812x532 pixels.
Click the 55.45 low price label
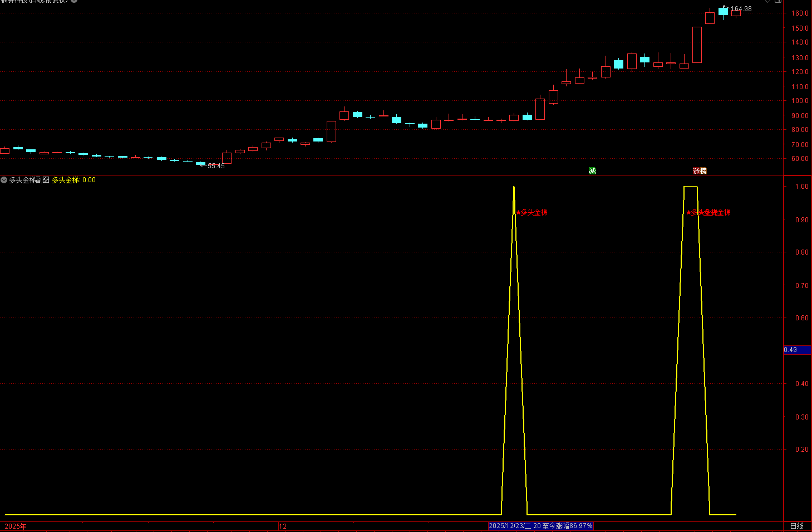pos(216,166)
